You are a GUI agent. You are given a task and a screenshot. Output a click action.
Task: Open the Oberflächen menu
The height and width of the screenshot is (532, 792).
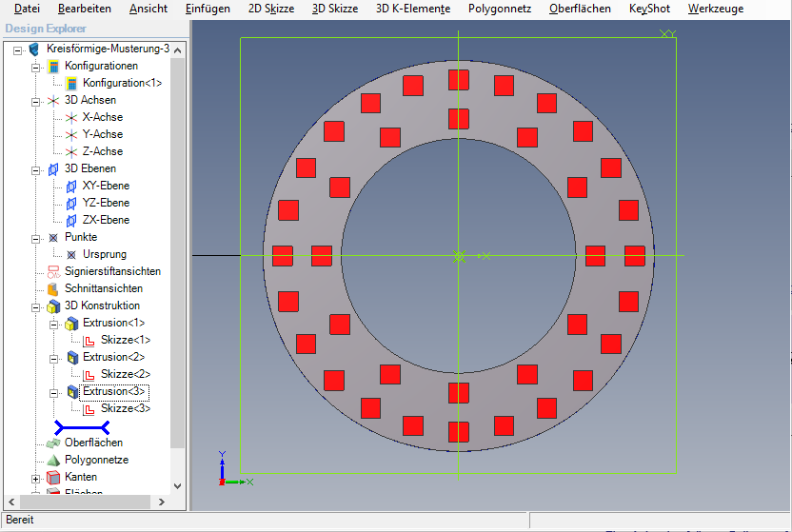pos(580,9)
